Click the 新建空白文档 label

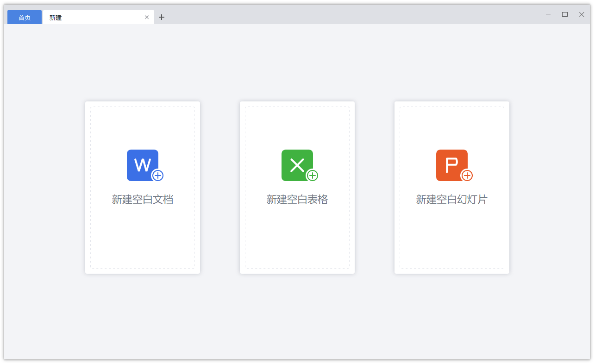[143, 200]
